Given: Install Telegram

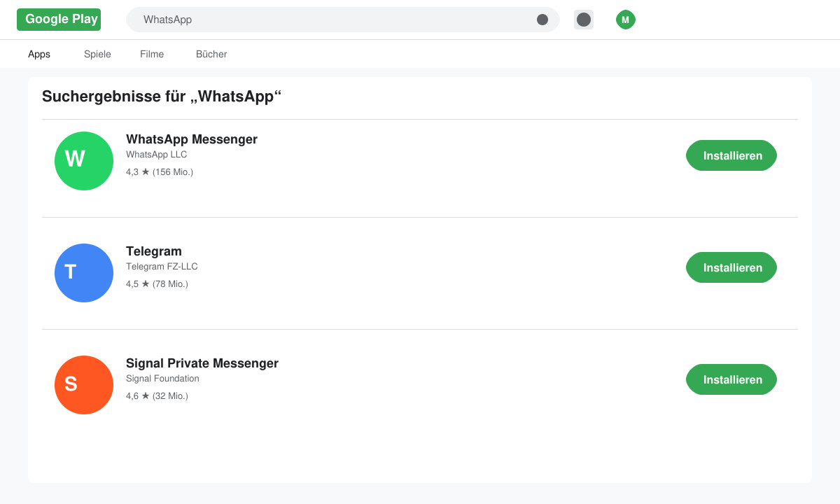Looking at the screenshot, I should (x=731, y=267).
